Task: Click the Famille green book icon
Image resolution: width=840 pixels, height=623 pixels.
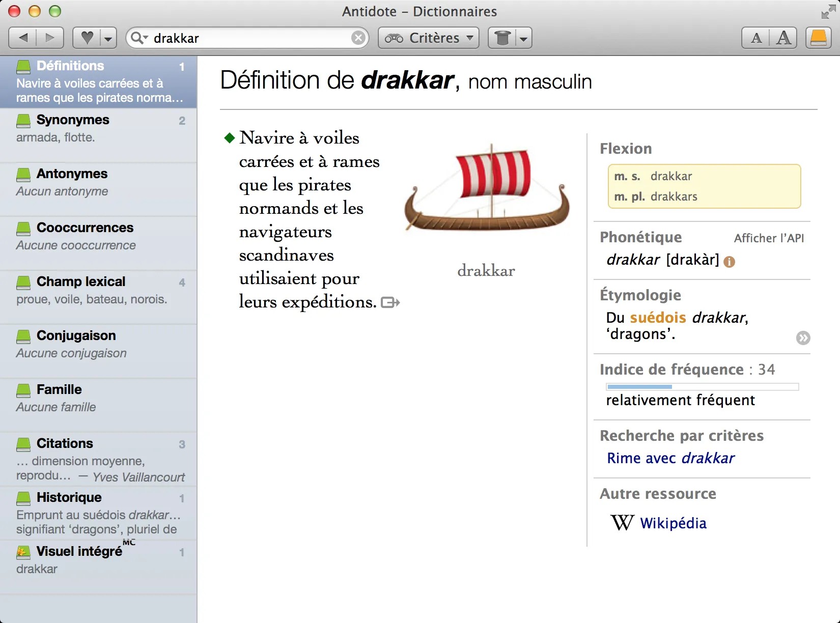Action: coord(23,390)
